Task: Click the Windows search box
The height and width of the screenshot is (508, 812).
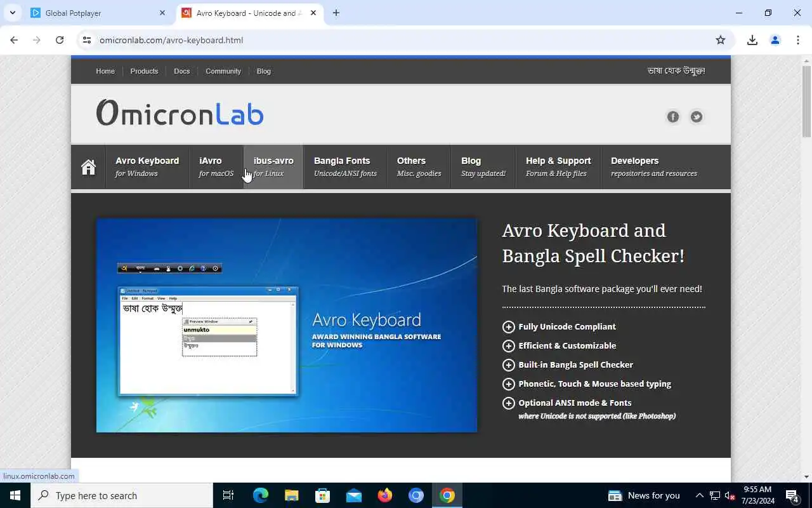Action: [x=122, y=495]
